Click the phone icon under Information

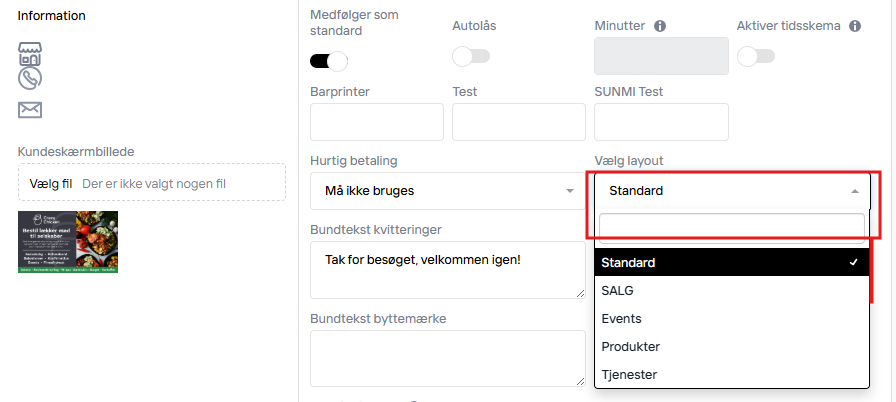tap(30, 77)
